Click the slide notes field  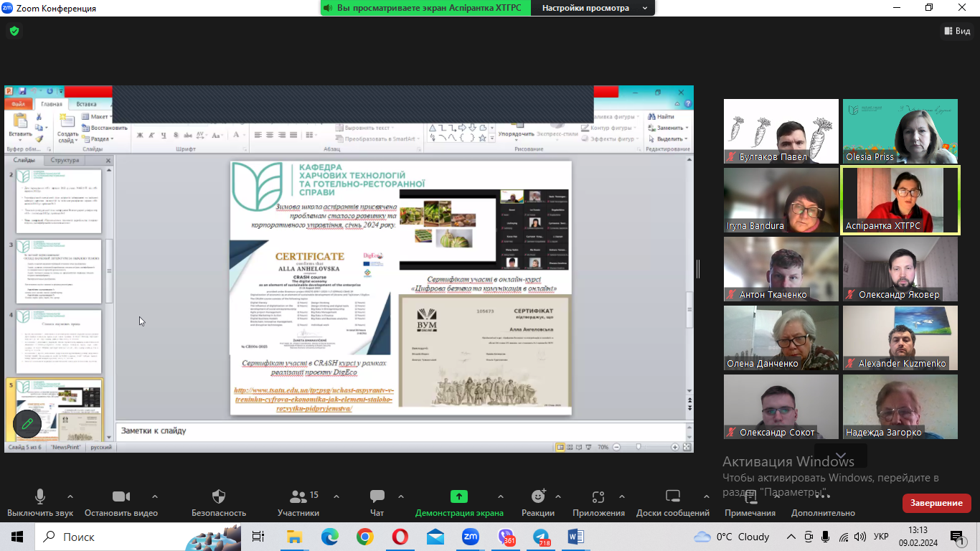click(402, 430)
